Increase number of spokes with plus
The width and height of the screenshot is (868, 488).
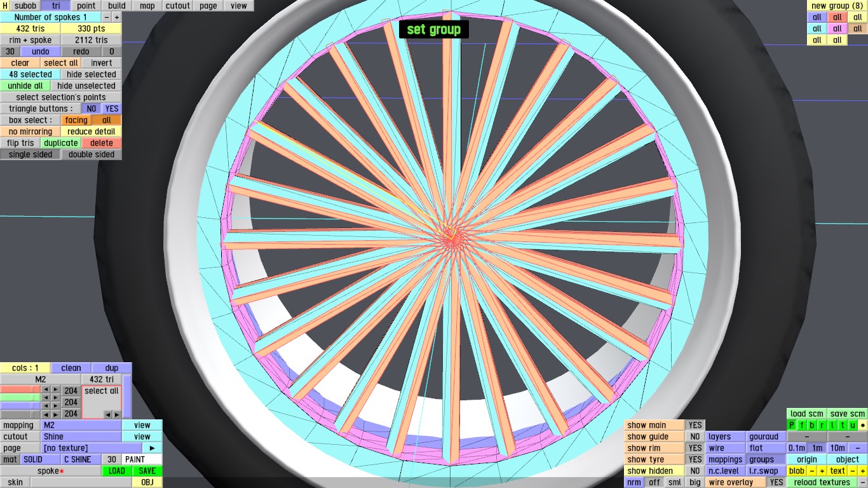tap(116, 17)
